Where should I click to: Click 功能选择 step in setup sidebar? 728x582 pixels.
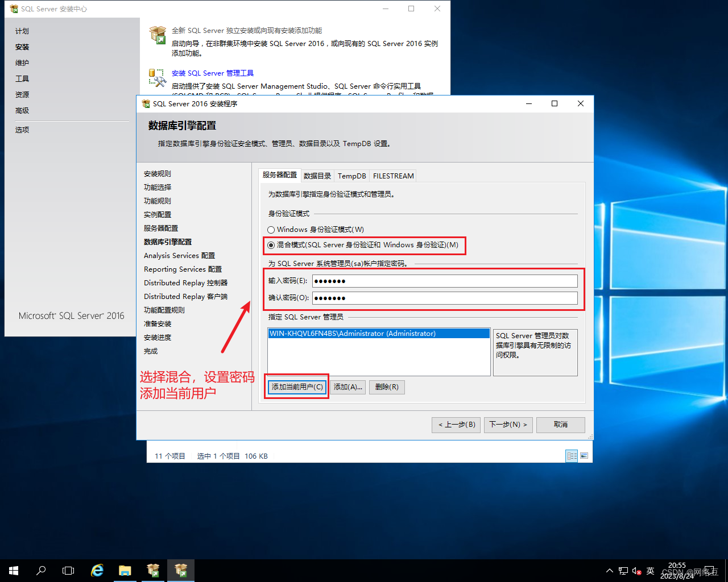coord(158,188)
